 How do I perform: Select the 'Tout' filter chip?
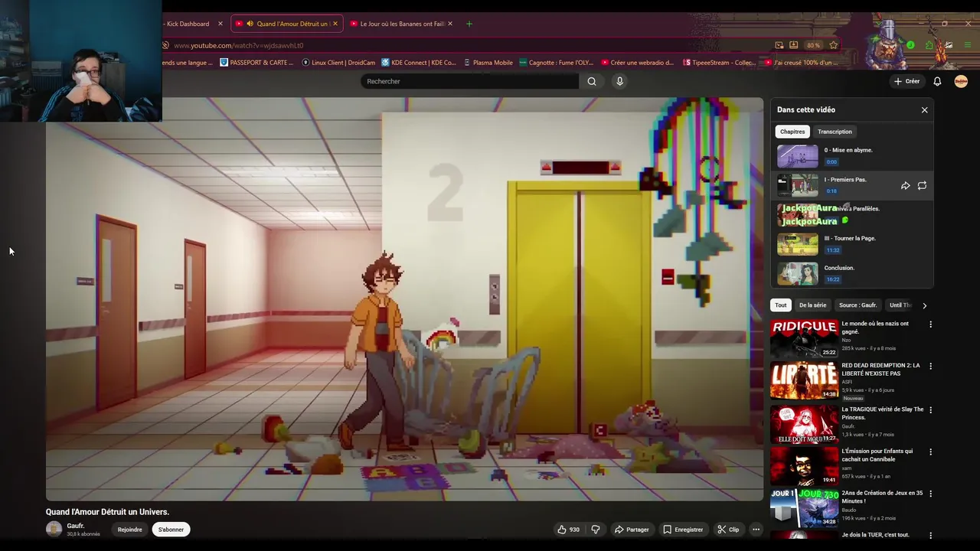(x=780, y=305)
